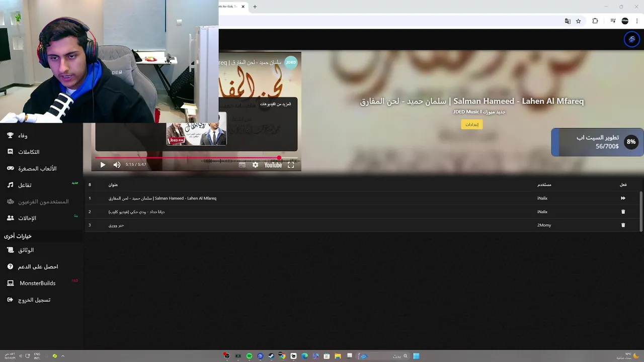The height and width of the screenshot is (362, 644).
Task: Open the Chrome three-dot menu
Action: [637, 21]
